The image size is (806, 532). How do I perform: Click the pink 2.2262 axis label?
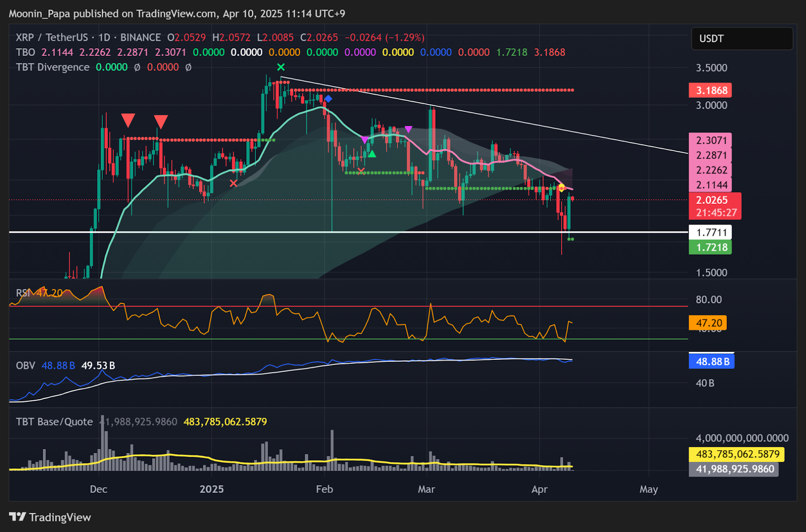(x=710, y=170)
